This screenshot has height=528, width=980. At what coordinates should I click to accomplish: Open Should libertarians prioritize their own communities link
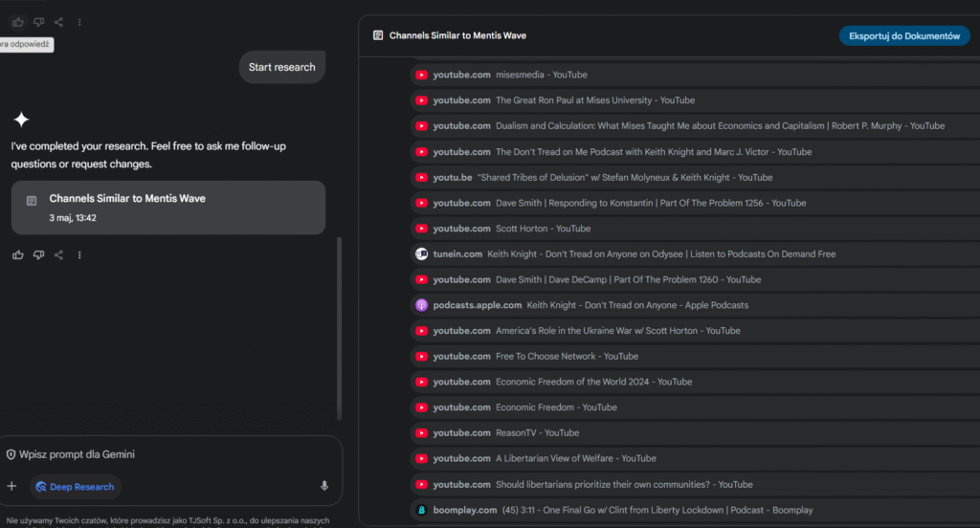[695, 485]
